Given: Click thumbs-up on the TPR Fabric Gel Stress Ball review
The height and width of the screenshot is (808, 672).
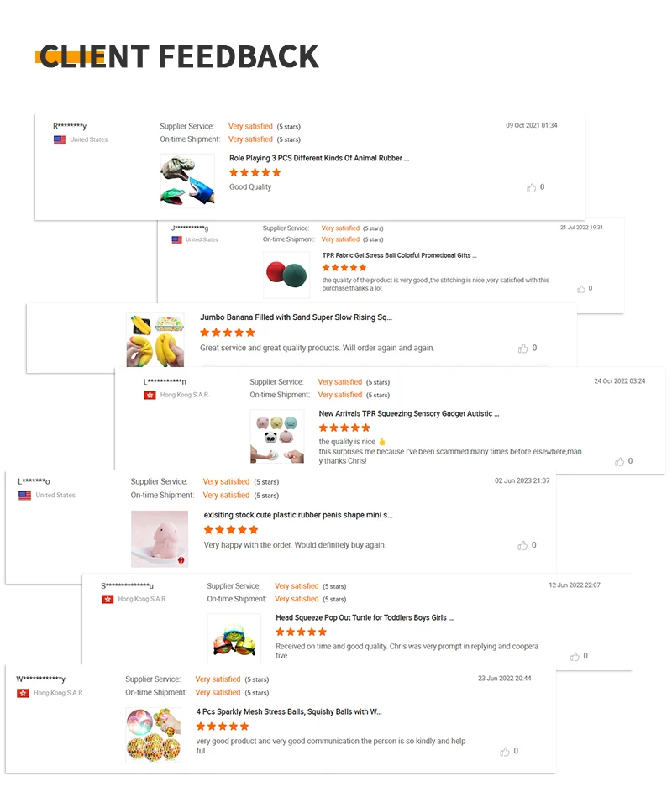Looking at the screenshot, I should coord(580,289).
